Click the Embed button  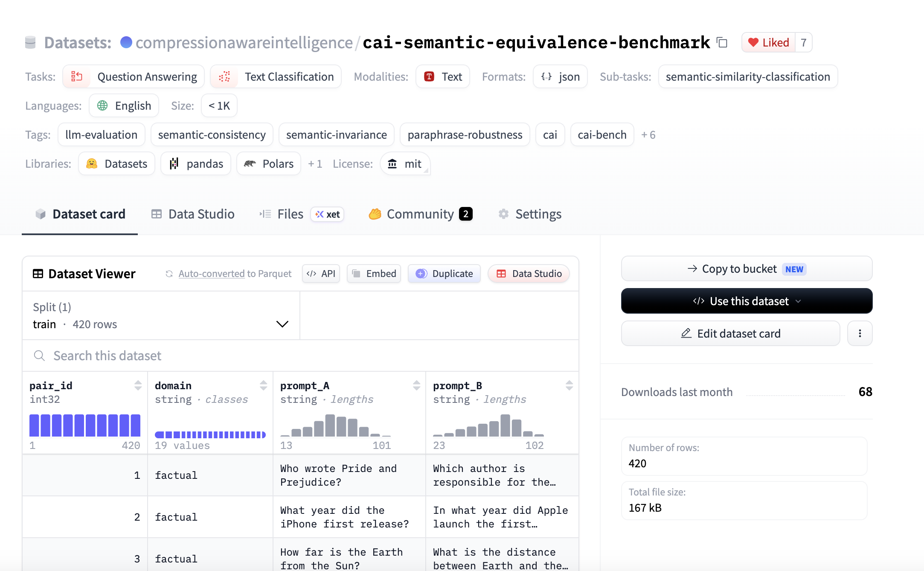pyautogui.click(x=374, y=274)
